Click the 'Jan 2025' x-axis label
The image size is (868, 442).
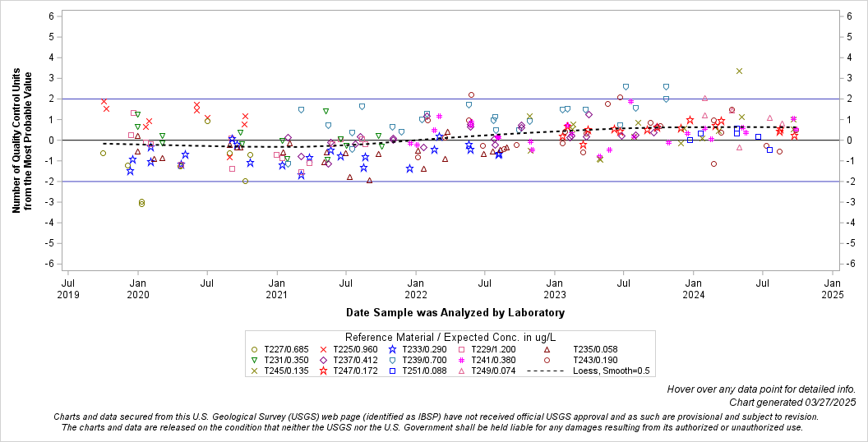tap(833, 289)
